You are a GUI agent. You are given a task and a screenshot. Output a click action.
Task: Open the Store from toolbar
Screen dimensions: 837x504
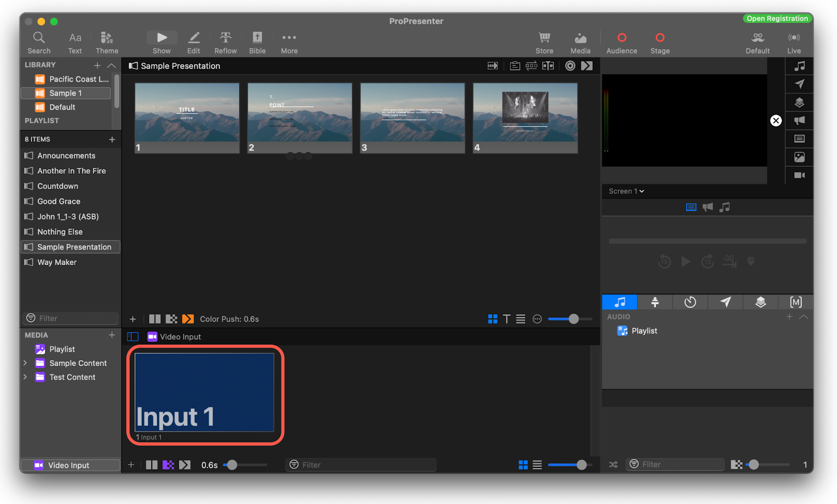click(x=545, y=43)
